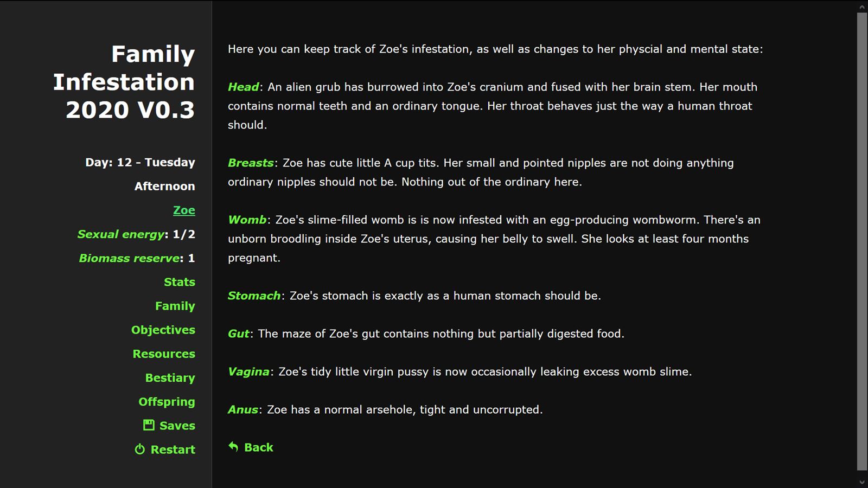868x488 pixels.
Task: Open the Resources page
Action: [x=163, y=354]
